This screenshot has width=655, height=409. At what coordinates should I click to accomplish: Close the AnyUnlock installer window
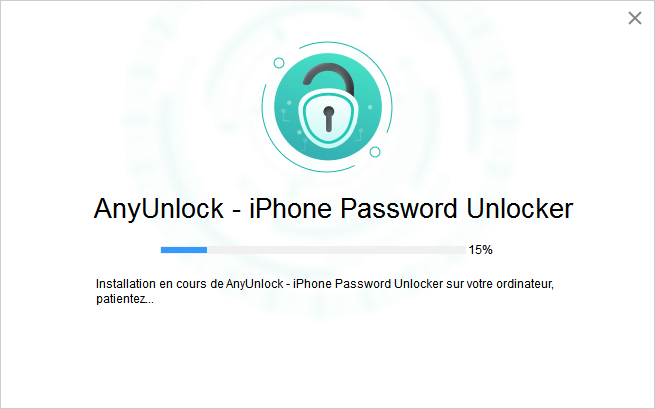(635, 18)
